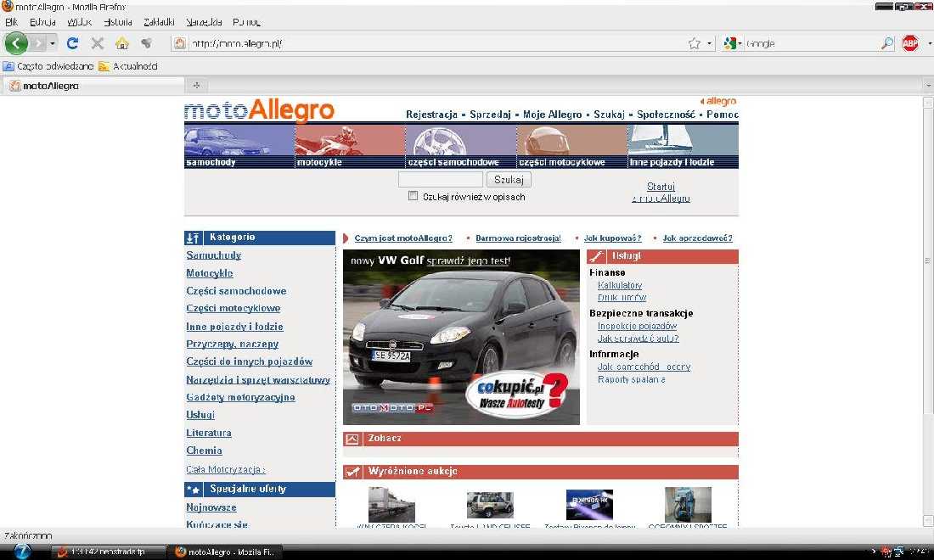Open the Chemia category
The image size is (934, 560).
tap(204, 451)
